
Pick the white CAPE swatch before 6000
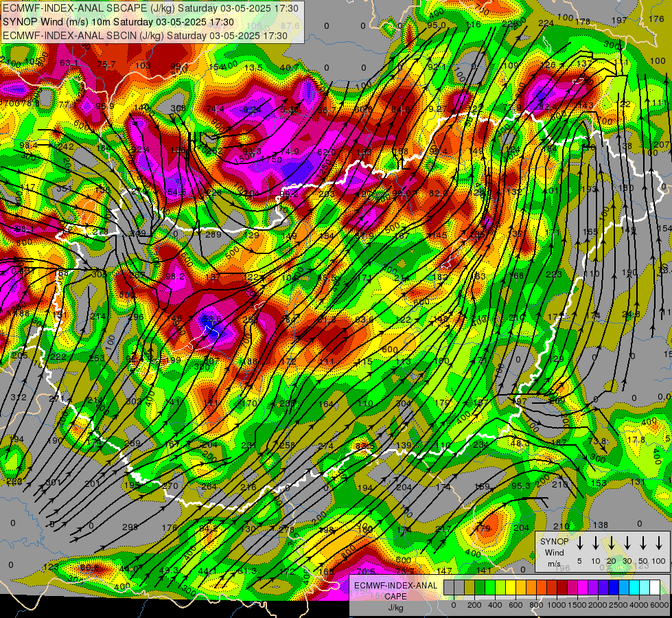click(x=656, y=587)
